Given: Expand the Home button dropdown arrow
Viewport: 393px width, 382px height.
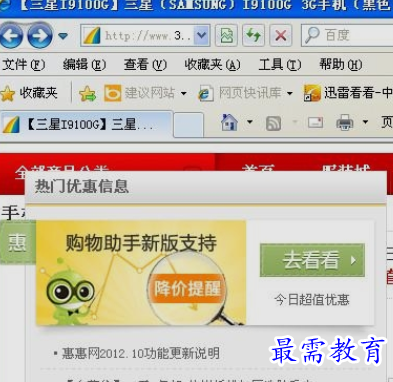Looking at the screenshot, I should pos(250,122).
